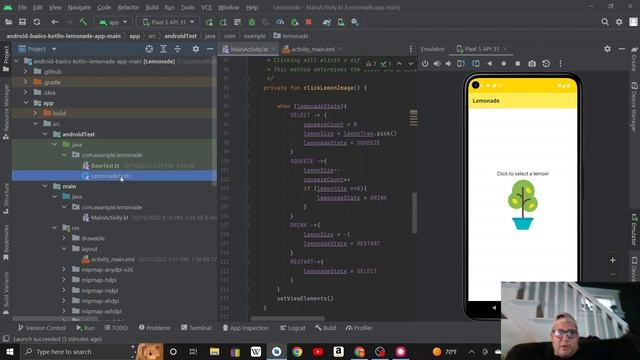Screen dimensions: 640x360
Task: Select the MainActivity.kt editor tab
Action: pyautogui.click(x=249, y=49)
